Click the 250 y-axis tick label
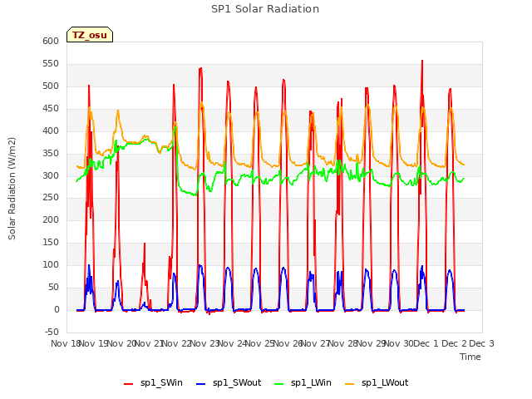This screenshot has height=399, width=532. 51,198
